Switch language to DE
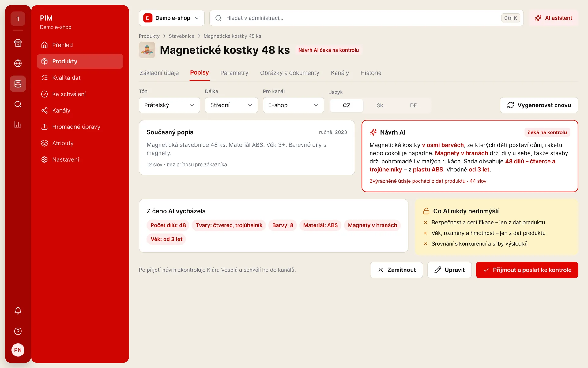The image size is (588, 368). (413, 105)
